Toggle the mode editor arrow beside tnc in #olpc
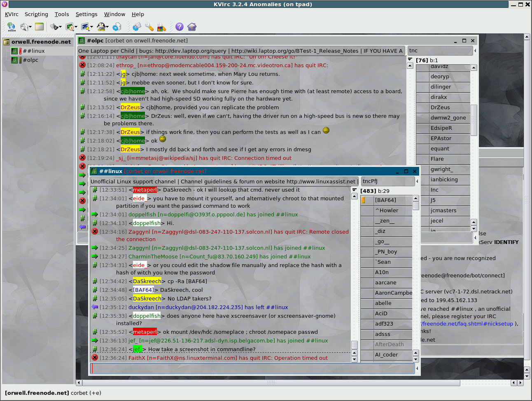Image resolution: width=532 pixels, height=401 pixels. click(475, 51)
